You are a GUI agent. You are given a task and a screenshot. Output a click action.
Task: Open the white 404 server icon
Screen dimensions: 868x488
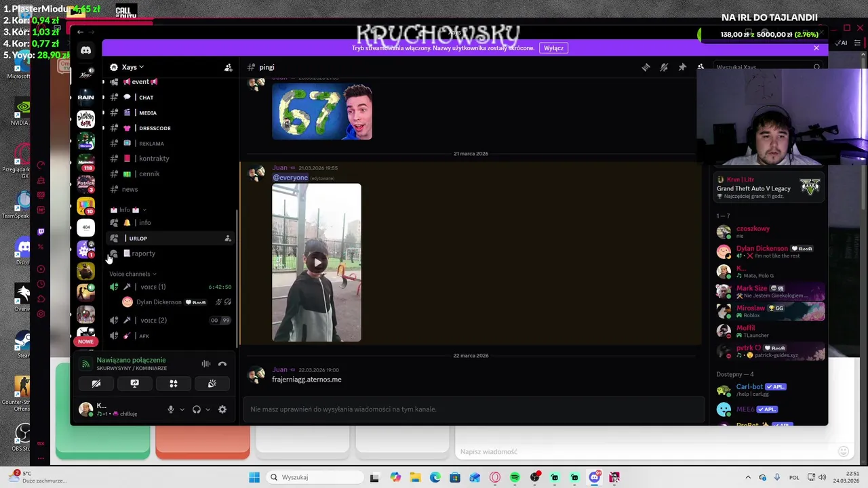pyautogui.click(x=85, y=227)
